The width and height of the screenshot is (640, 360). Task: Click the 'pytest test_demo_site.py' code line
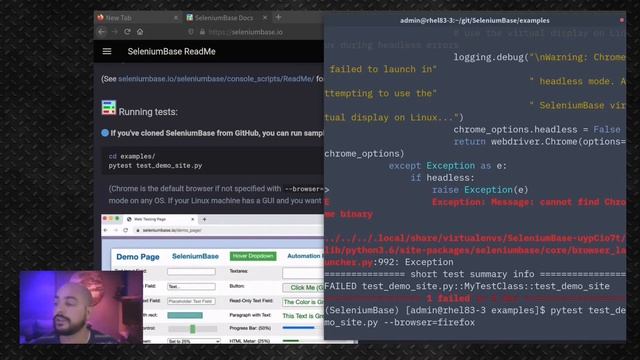(x=156, y=166)
